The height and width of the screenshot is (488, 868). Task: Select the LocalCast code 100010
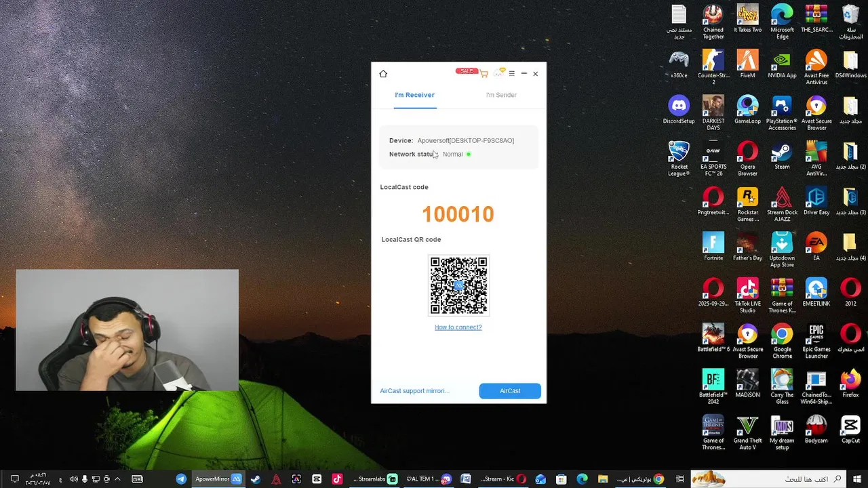pyautogui.click(x=458, y=214)
